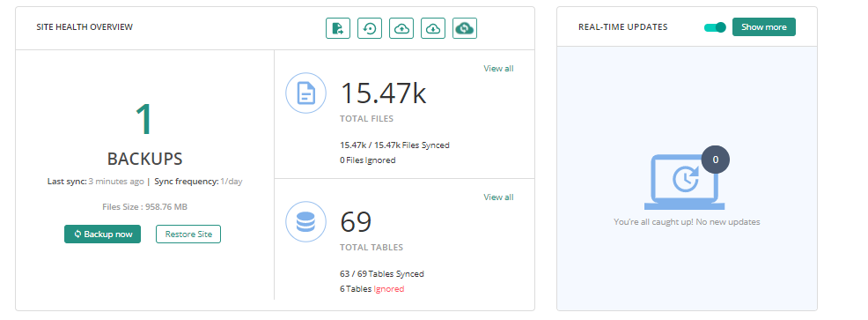Click the SITE HEALTH OVERVIEW title
Screen dimensions: 868x320
[85, 27]
